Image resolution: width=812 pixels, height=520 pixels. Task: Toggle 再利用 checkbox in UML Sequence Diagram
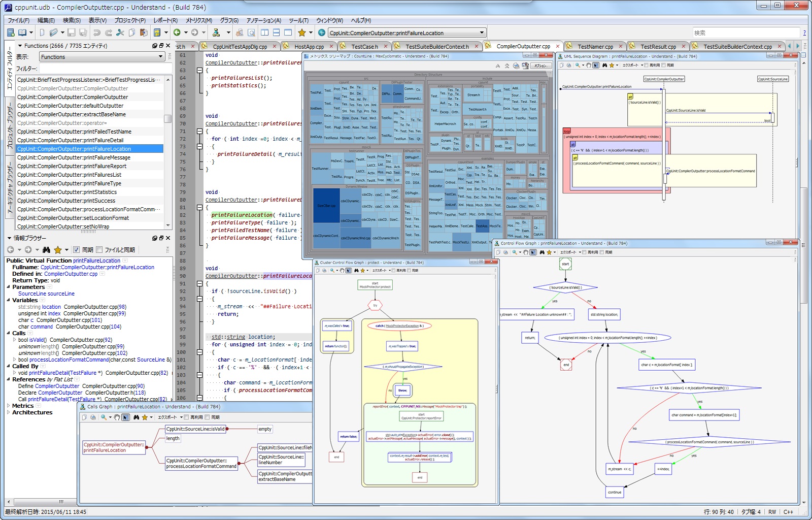point(646,65)
